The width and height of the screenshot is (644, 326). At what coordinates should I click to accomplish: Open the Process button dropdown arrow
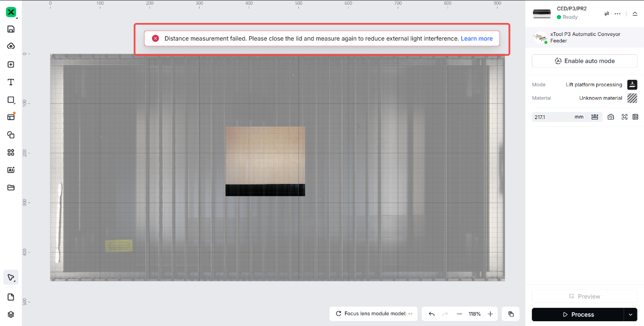coord(631,315)
